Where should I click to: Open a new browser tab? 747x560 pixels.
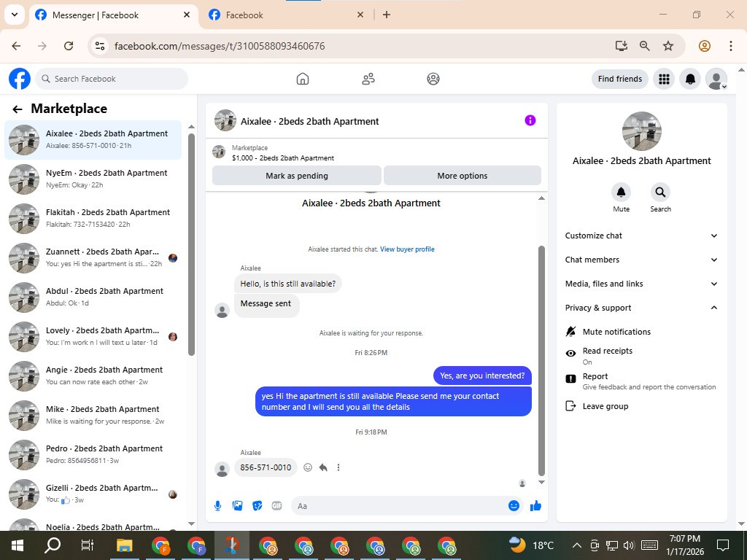(x=387, y=15)
